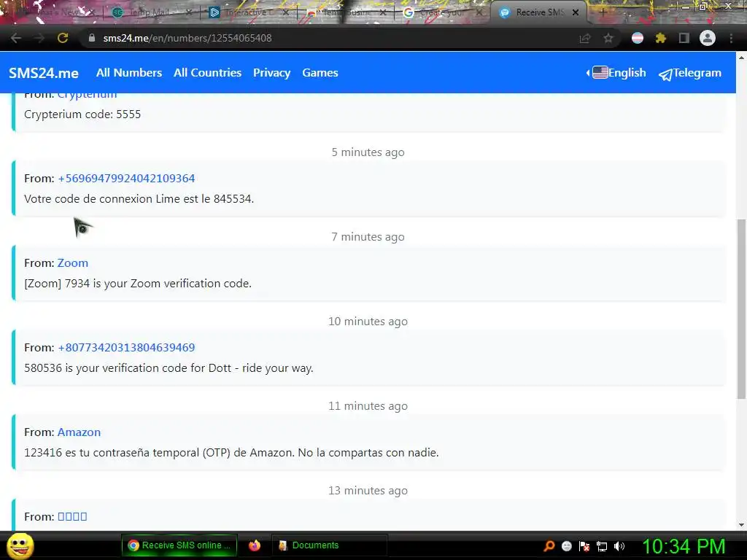Screen dimensions: 747x560
Task: Open All Countries nav item
Action: [x=207, y=73]
